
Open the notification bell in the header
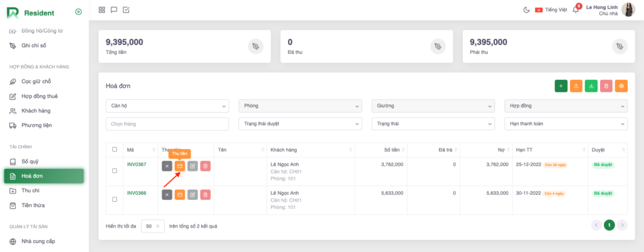coord(575,10)
